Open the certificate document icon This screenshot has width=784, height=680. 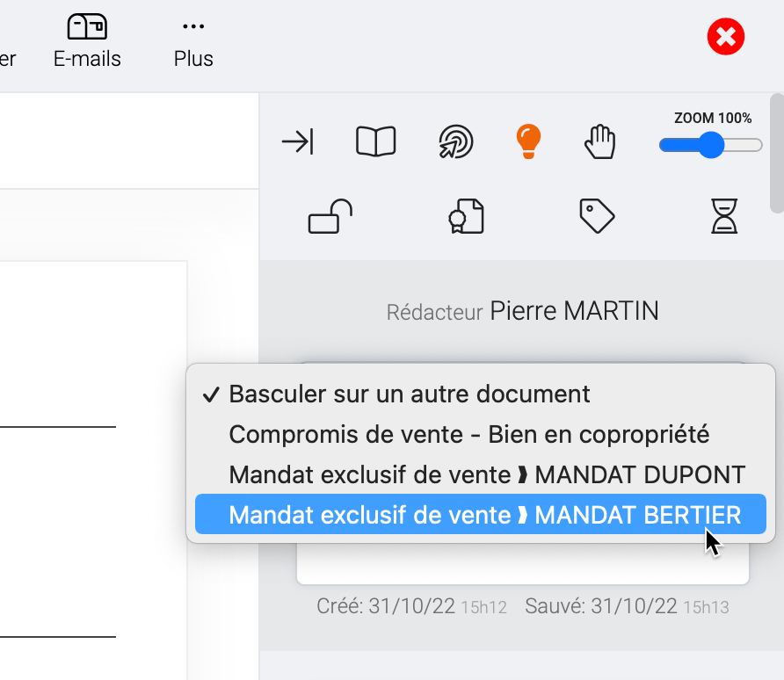(465, 216)
